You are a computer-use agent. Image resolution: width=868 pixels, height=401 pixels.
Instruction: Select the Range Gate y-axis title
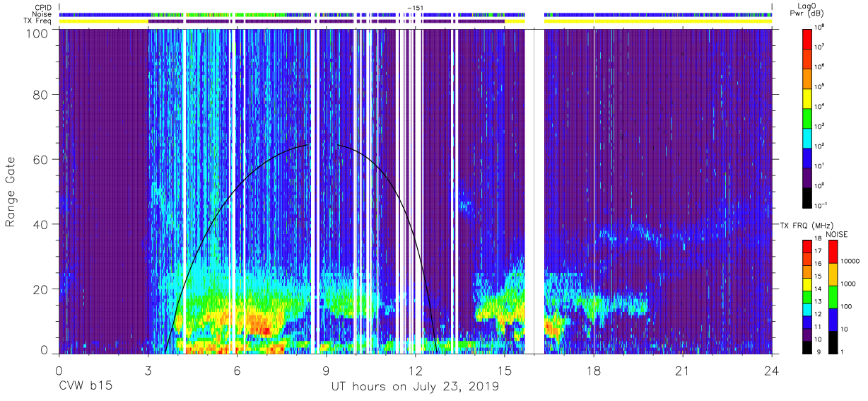tap(11, 192)
